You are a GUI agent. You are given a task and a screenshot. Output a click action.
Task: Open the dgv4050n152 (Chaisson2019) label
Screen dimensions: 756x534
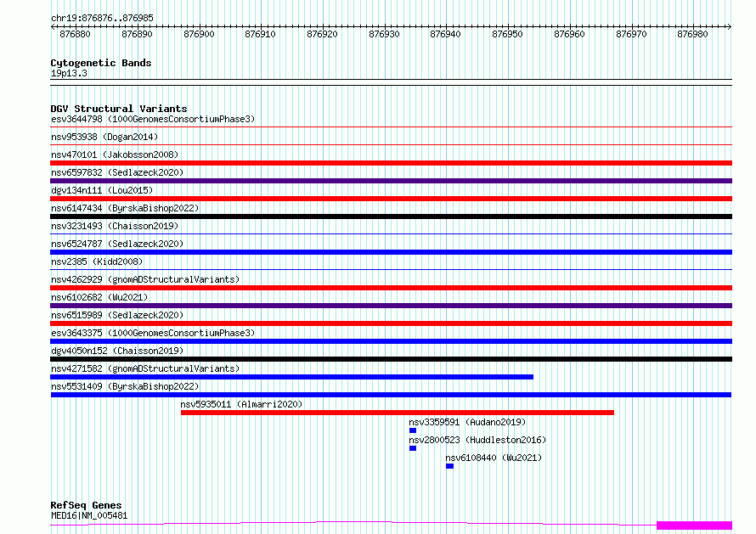click(x=117, y=351)
